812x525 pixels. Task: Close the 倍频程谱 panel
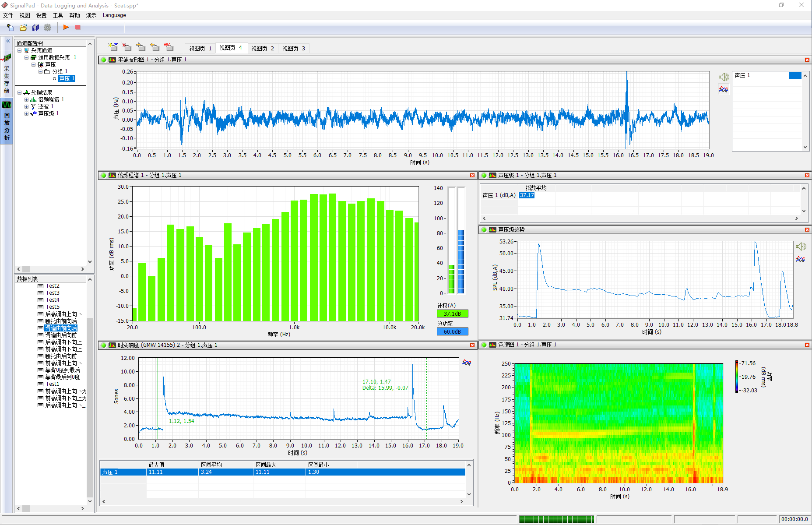tap(472, 175)
